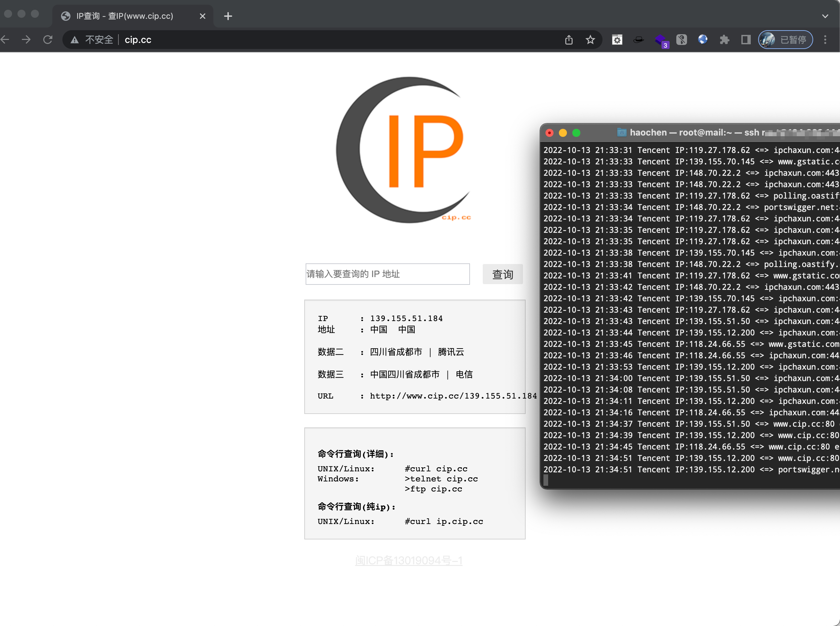840x626 pixels.
Task: Click the terminal cursor block
Action: click(x=546, y=480)
